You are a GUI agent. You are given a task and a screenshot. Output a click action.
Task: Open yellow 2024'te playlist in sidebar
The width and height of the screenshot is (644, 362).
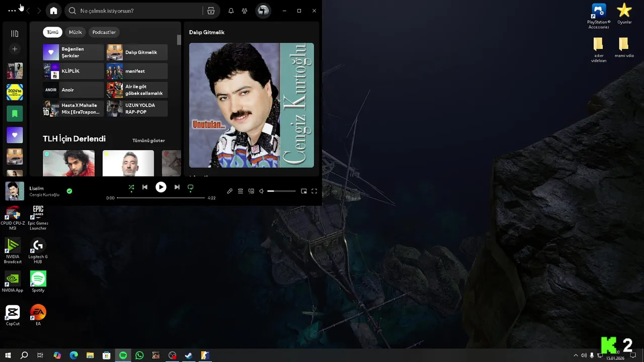coord(15,92)
